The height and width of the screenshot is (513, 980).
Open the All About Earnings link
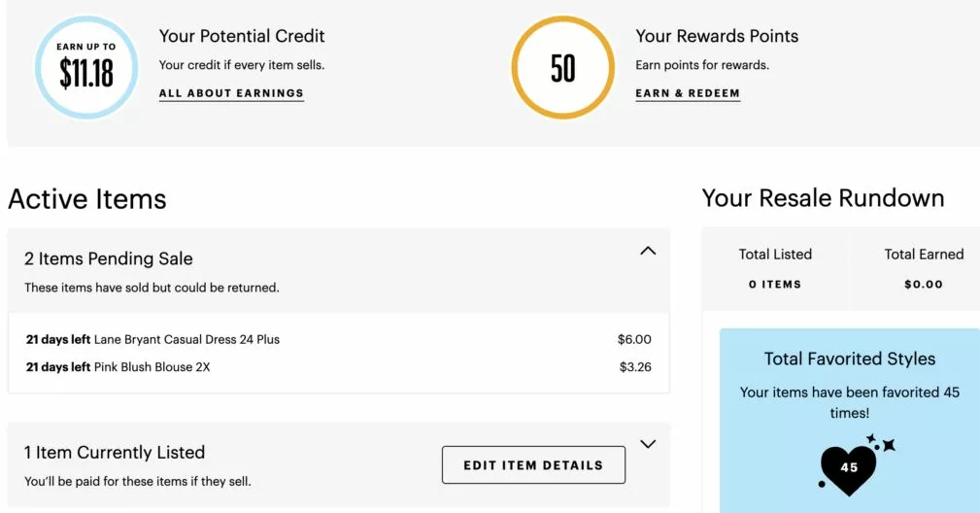pos(231,93)
